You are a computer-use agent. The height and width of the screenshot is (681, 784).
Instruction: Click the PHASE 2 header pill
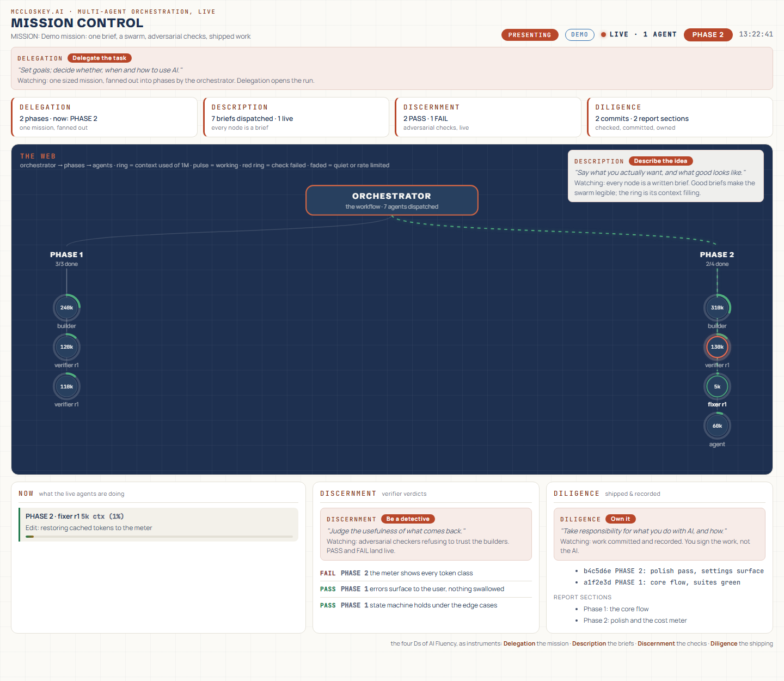pyautogui.click(x=708, y=34)
